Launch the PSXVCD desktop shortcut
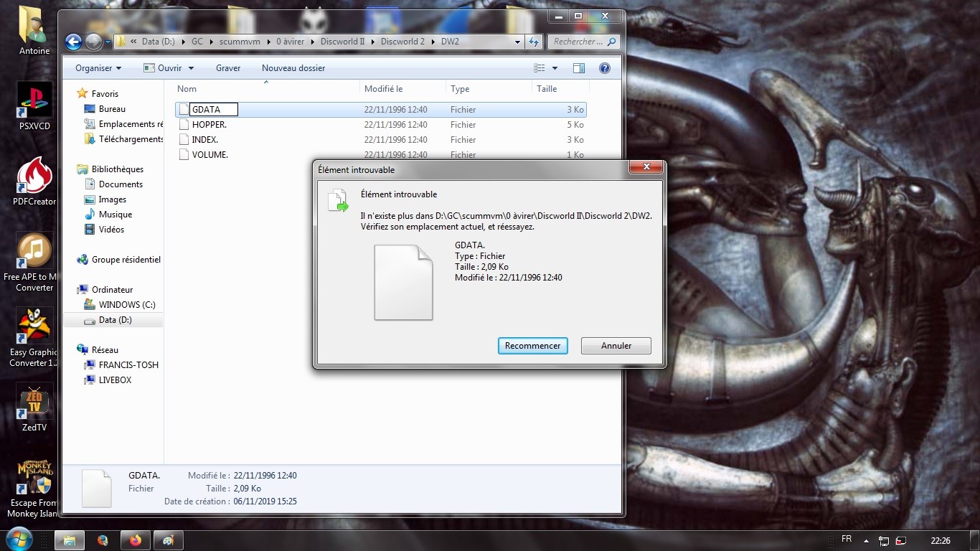Screen dimensions: 980x551 (x=34, y=106)
